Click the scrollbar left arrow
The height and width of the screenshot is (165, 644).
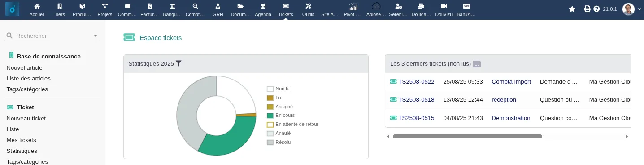388,136
